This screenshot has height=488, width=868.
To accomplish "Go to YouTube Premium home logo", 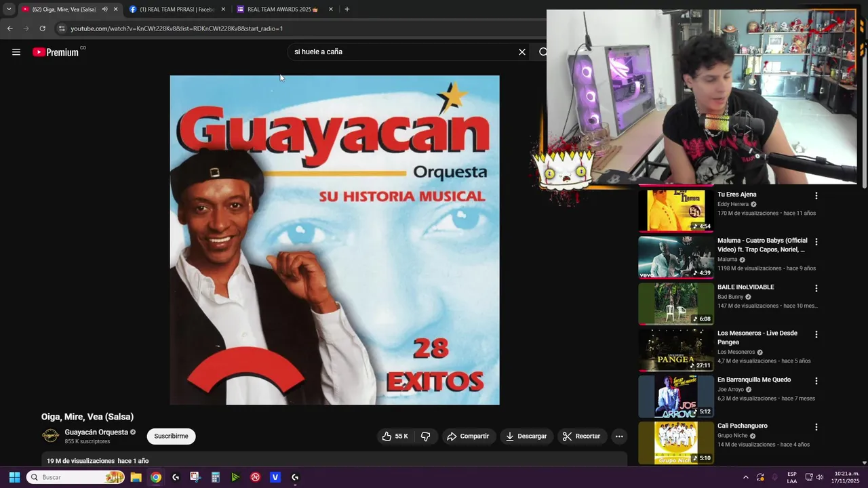I will point(56,52).
